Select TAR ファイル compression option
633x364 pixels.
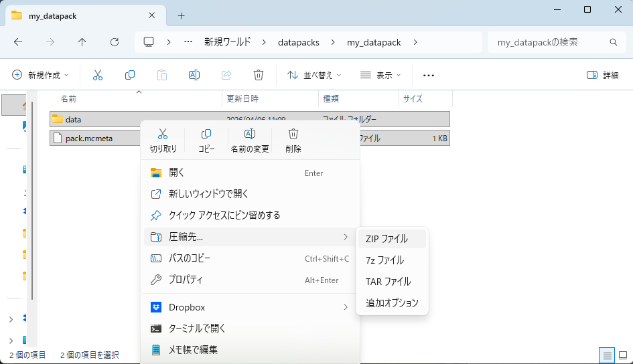click(x=392, y=282)
